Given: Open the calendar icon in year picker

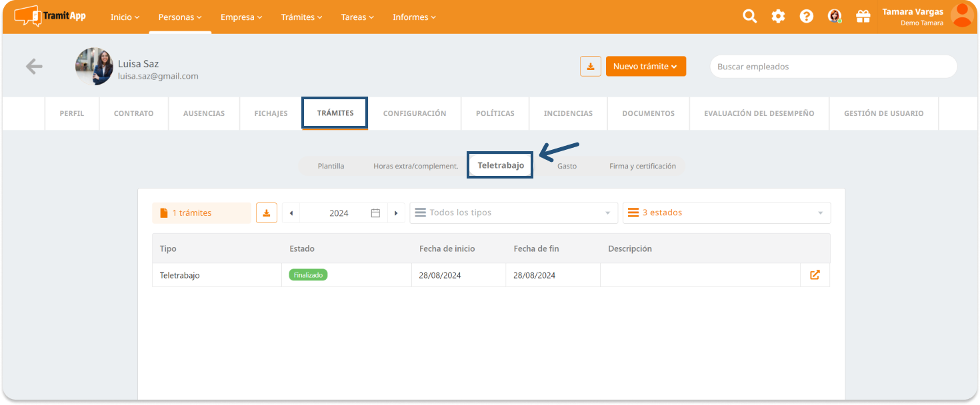Looking at the screenshot, I should pos(375,213).
